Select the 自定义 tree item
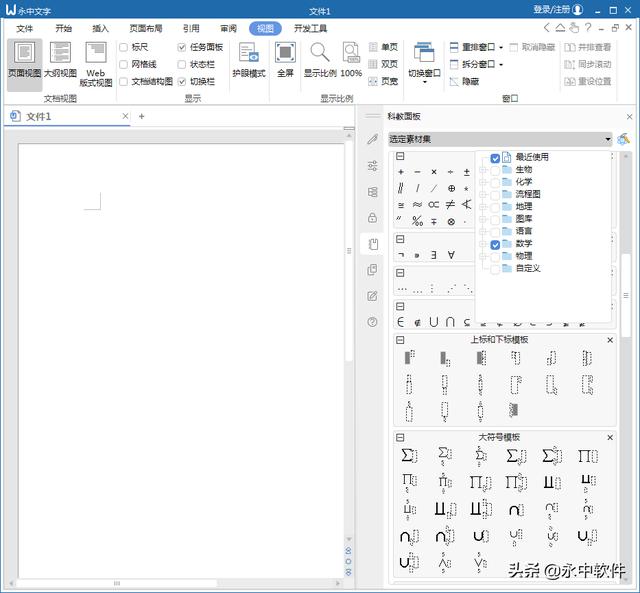The width and height of the screenshot is (640, 593). click(x=528, y=269)
